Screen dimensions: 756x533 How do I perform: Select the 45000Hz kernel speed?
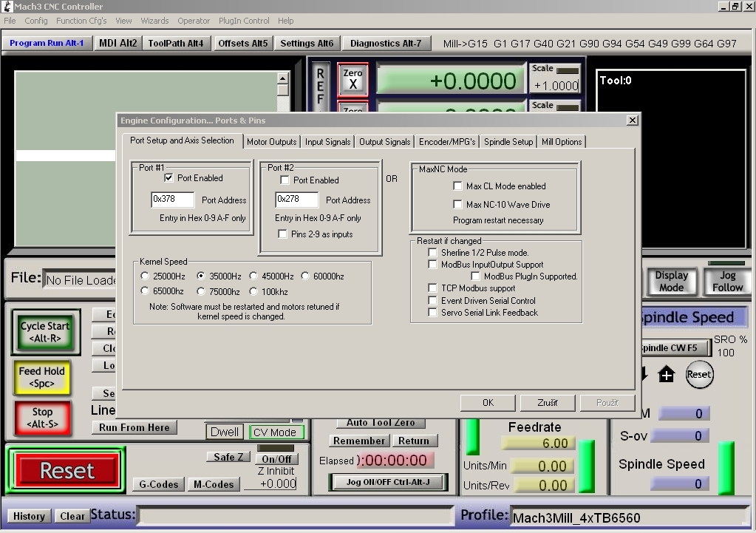(x=254, y=276)
